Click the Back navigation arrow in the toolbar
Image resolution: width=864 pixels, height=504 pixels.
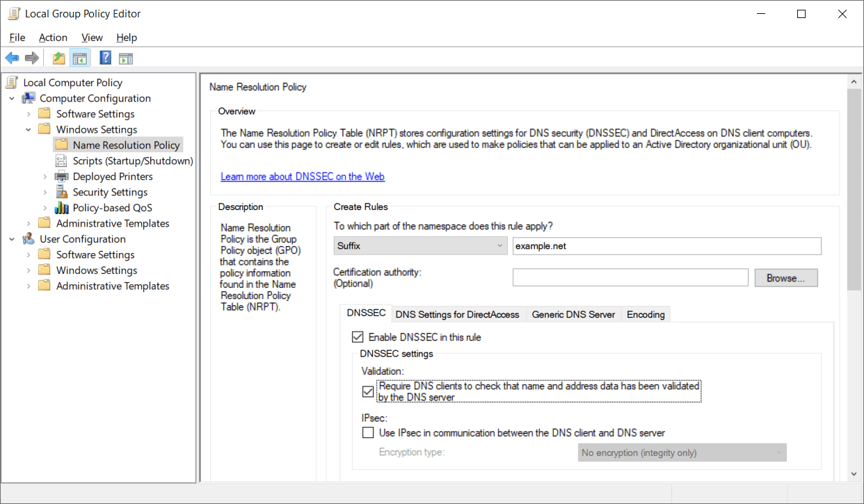12,58
